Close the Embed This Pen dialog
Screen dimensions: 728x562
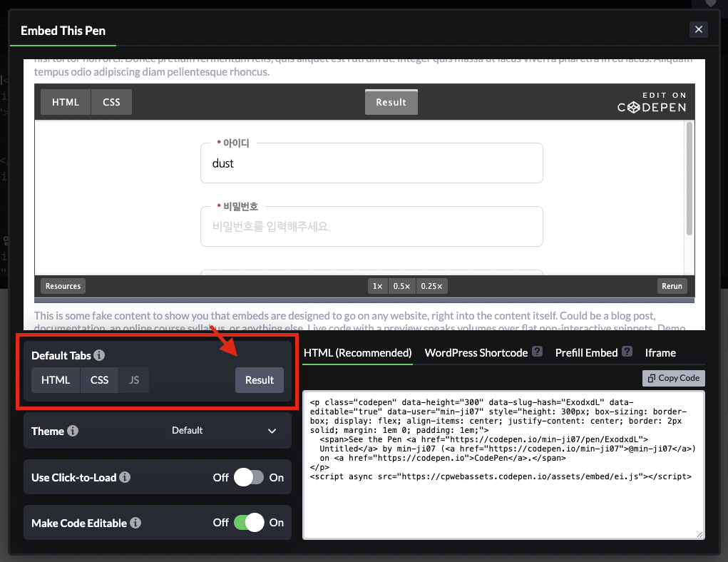pos(698,29)
